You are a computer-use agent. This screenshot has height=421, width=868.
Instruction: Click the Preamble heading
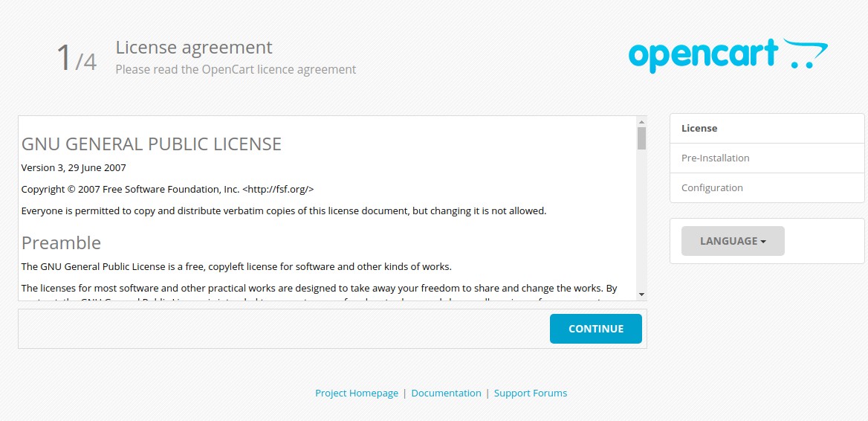tap(61, 242)
